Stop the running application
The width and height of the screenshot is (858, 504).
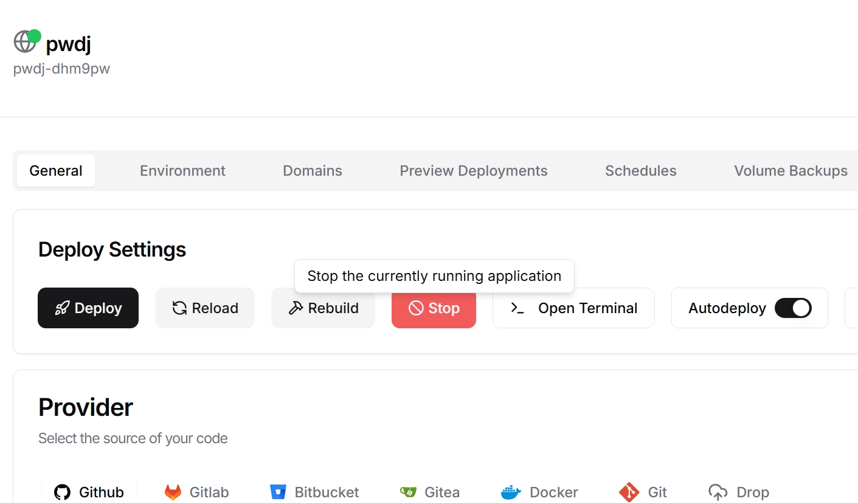coord(434,308)
